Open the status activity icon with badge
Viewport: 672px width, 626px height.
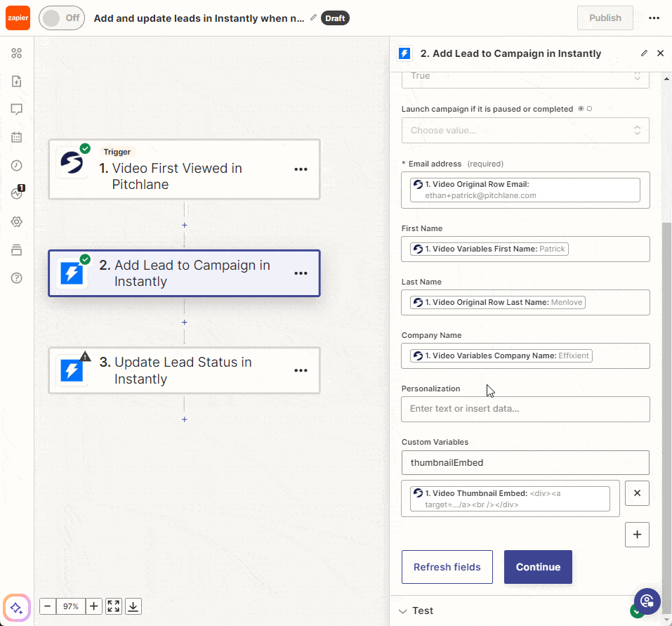pos(17,193)
